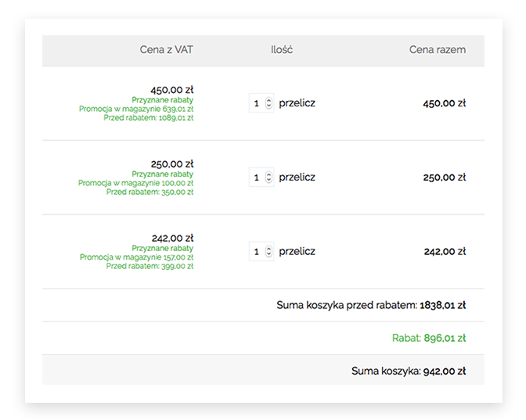
Task: Click the Cena z VAT column header
Action: (x=167, y=50)
